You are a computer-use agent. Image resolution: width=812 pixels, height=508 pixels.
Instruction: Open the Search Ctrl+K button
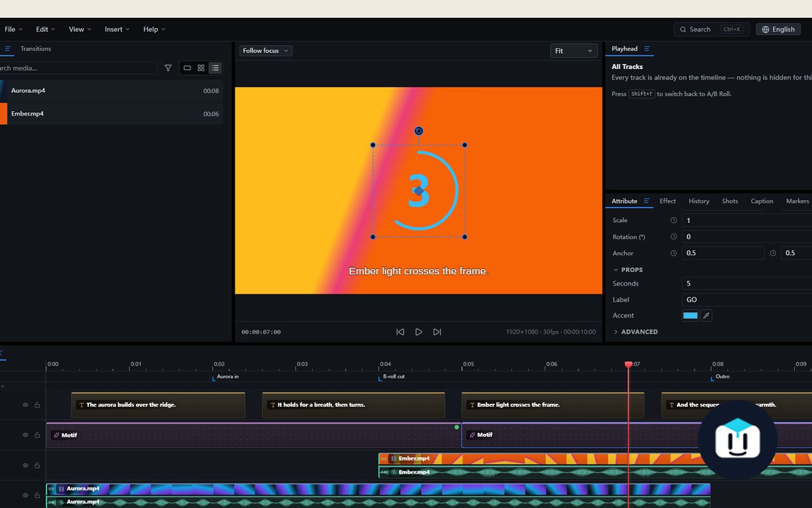click(x=712, y=29)
